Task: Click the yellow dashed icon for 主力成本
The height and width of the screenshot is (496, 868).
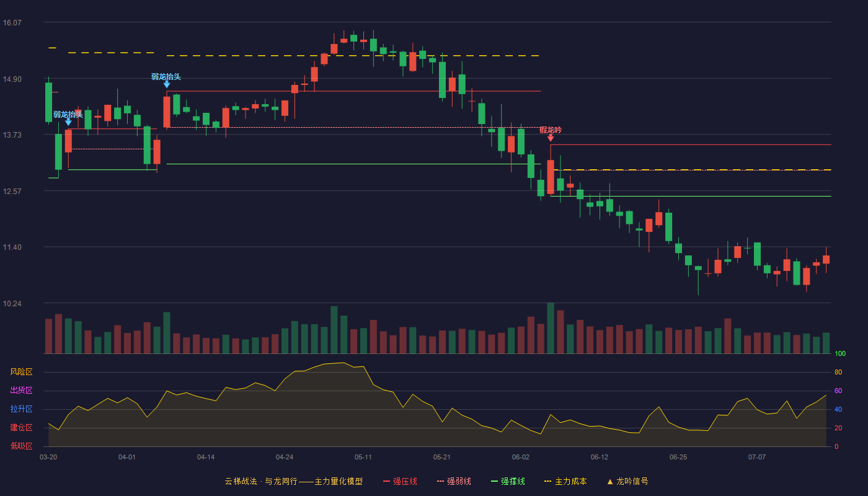Action: (547, 481)
